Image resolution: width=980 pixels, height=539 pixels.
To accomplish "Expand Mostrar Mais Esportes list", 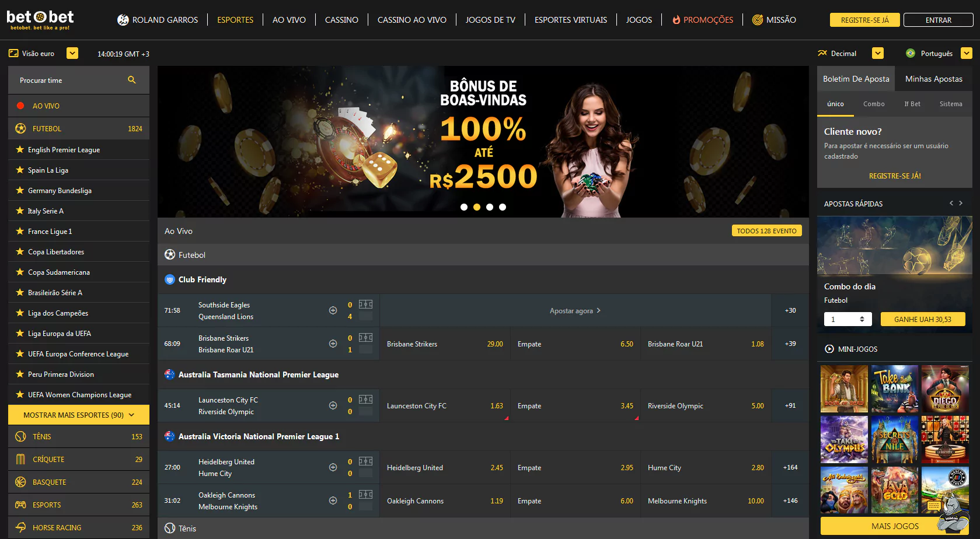I will (x=79, y=415).
